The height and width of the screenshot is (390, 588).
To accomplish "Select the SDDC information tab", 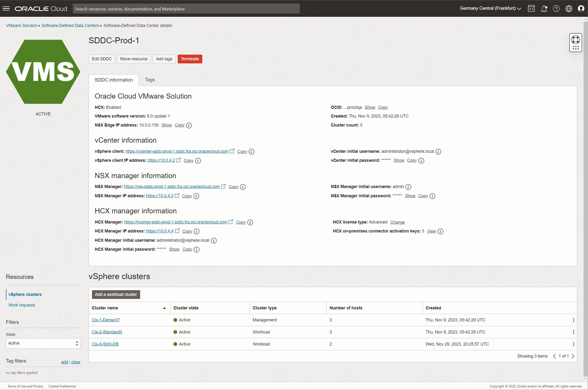I will (x=113, y=80).
